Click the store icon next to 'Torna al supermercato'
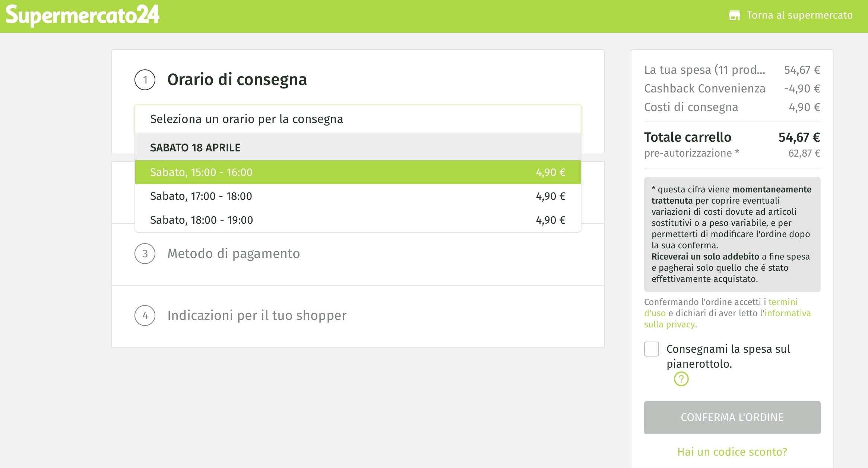868x468 pixels. pos(735,15)
